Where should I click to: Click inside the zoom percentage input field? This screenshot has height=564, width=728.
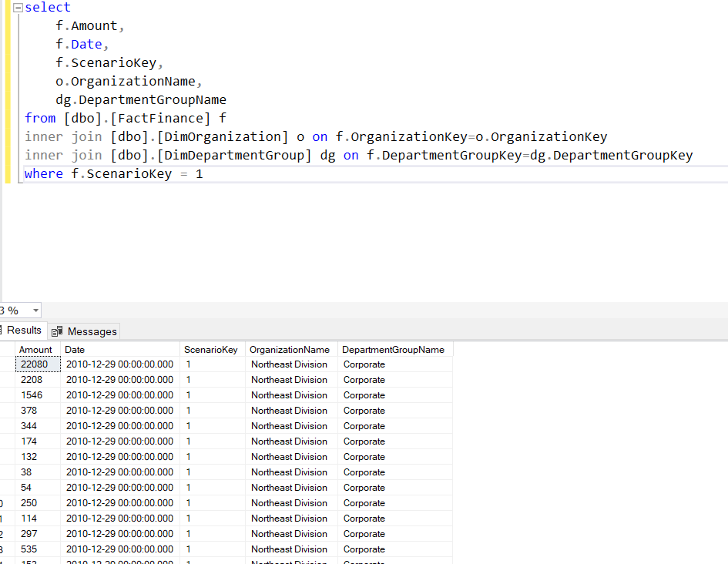[x=12, y=310]
